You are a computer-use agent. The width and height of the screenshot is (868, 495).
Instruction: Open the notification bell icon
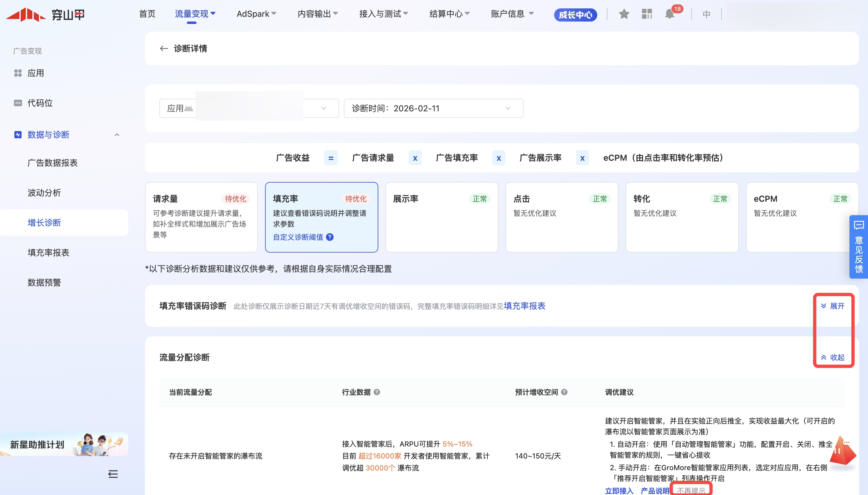669,14
